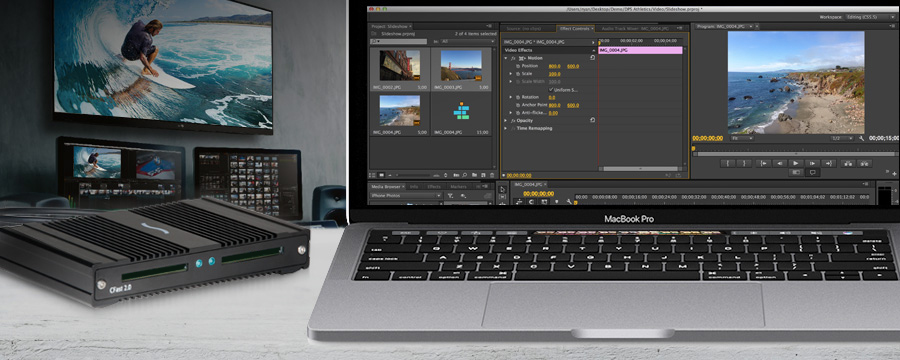Toggle Anchor Point animation stopwatch
The height and width of the screenshot is (360, 900).
coord(518,105)
